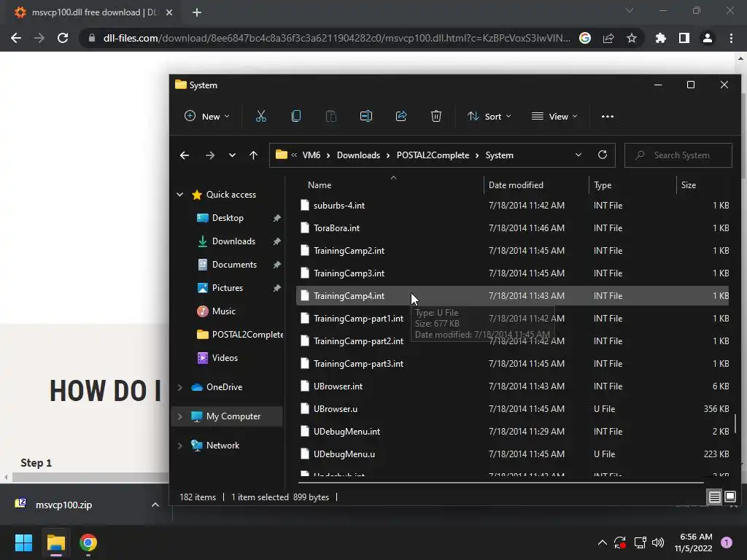The height and width of the screenshot is (560, 747).
Task: Expand the OneDrive tree node
Action: click(x=179, y=387)
